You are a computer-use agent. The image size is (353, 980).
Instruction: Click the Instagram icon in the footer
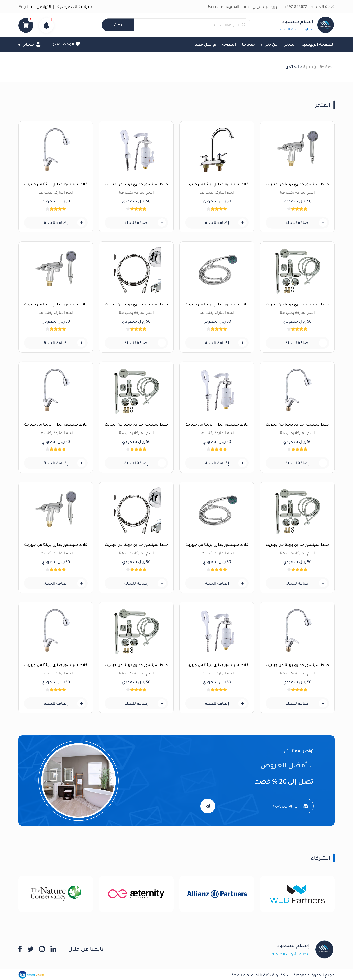(42, 949)
